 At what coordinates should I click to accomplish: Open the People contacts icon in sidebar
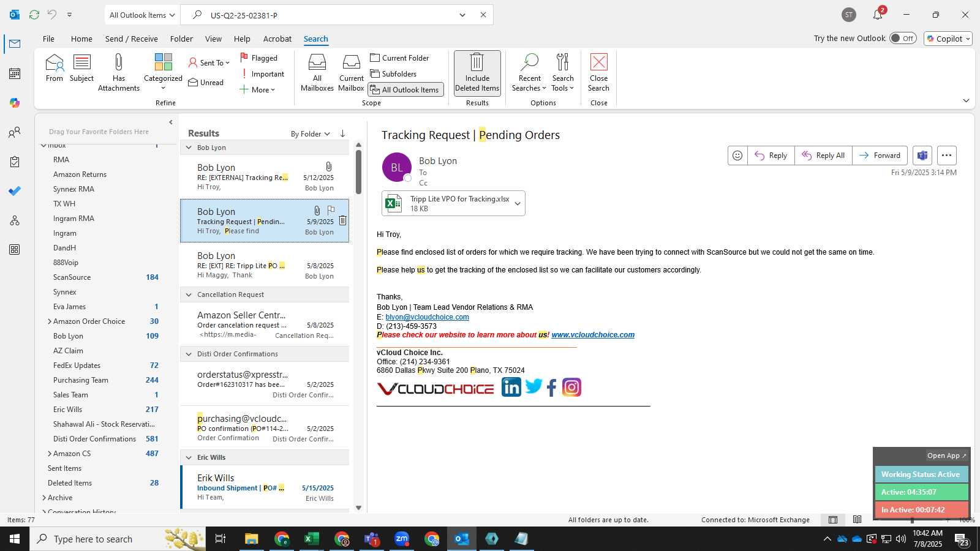15,132
